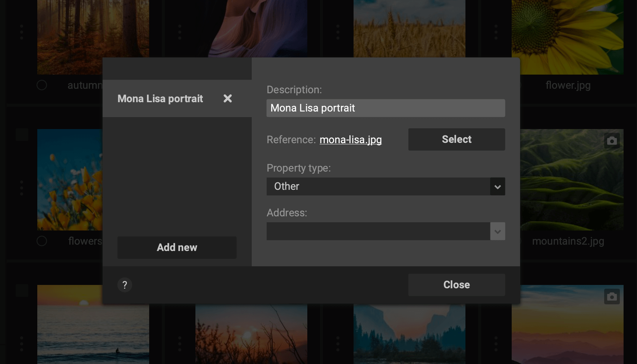This screenshot has height=364, width=637.
Task: Toggle the circle selector next to autumn label
Action: tap(42, 85)
